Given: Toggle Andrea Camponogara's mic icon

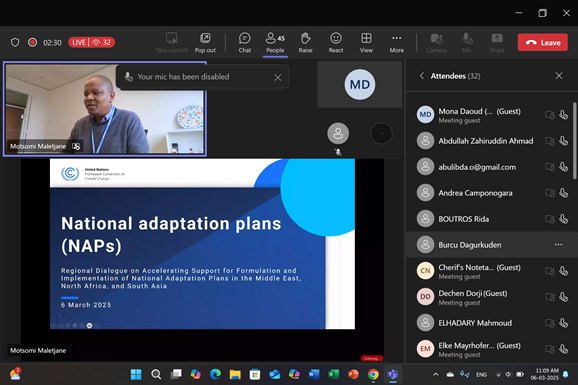Looking at the screenshot, I should (x=563, y=193).
